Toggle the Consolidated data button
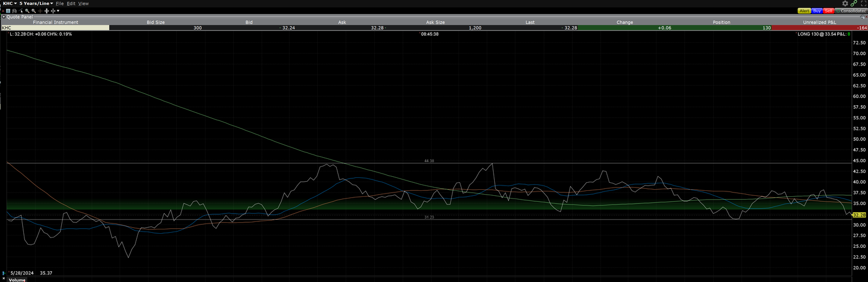Screen dimensions: 868x282 tap(851, 11)
